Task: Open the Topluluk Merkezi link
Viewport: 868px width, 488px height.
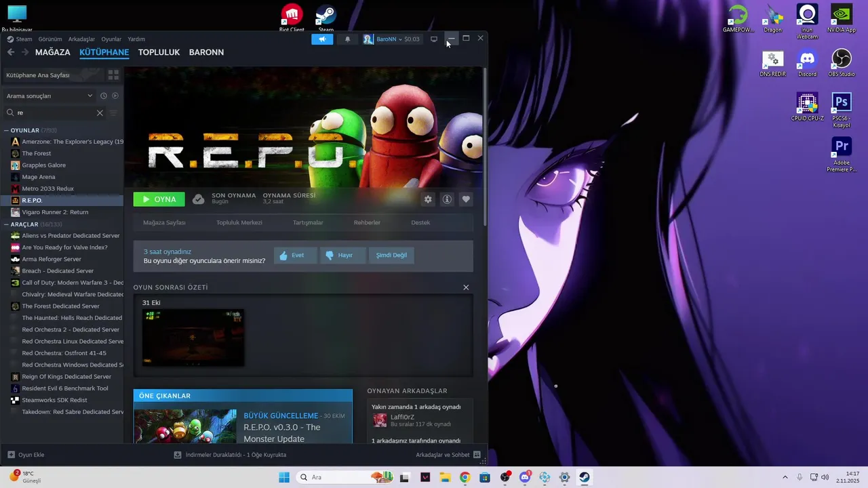Action: tap(239, 222)
